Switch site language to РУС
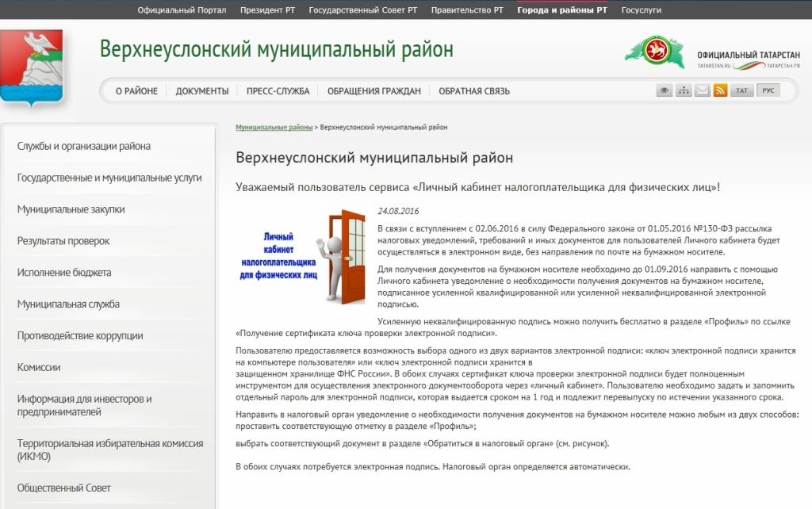 click(768, 90)
